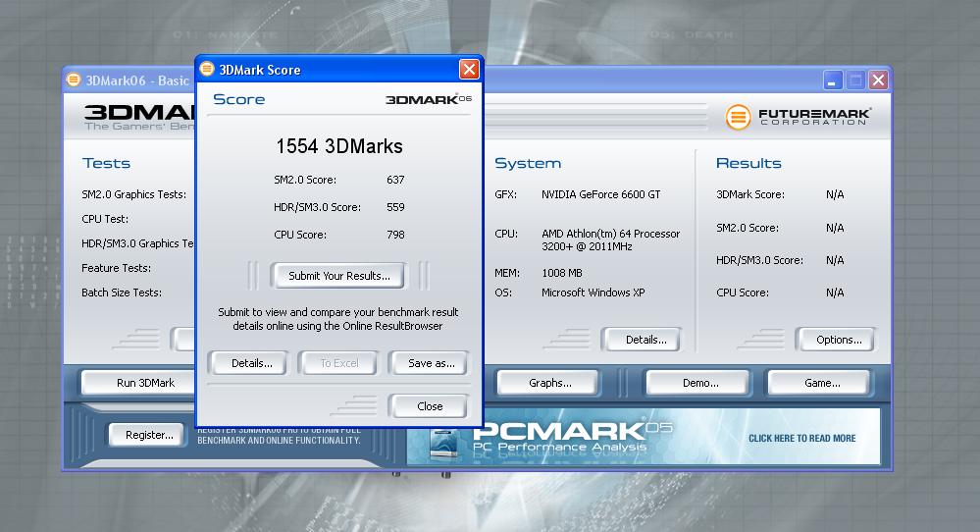980x532 pixels.
Task: Click the 'Microsoft Windows XP' text
Action: (593, 292)
